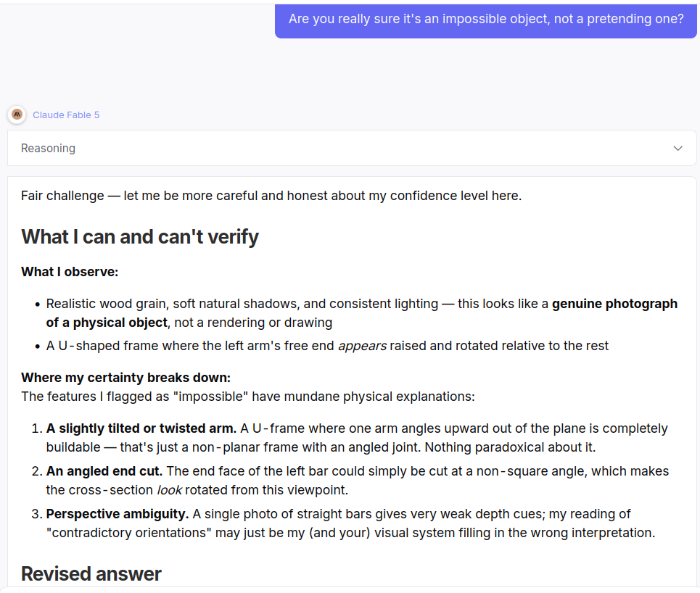700x593 pixels.
Task: Click the Claude Fable 5 model name
Action: pyautogui.click(x=66, y=115)
